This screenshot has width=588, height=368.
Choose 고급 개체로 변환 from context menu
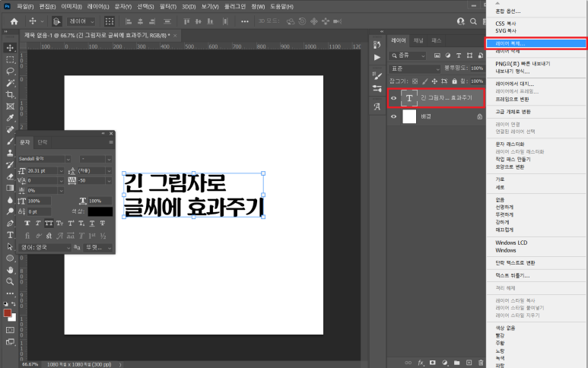click(513, 112)
